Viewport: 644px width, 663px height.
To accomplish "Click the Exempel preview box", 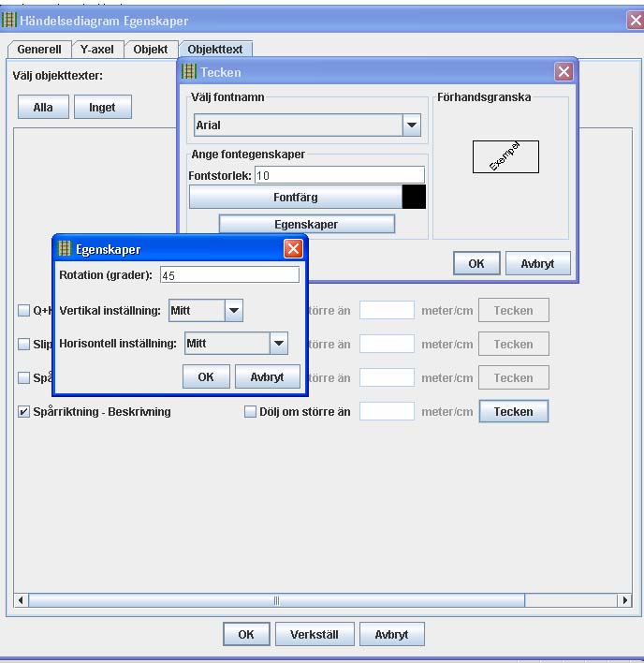I will click(505, 157).
